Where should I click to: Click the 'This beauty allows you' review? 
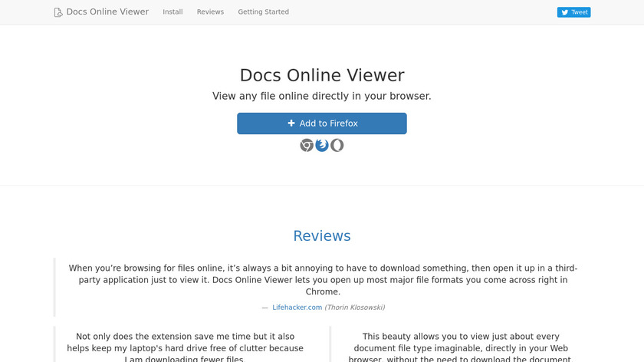point(461,347)
